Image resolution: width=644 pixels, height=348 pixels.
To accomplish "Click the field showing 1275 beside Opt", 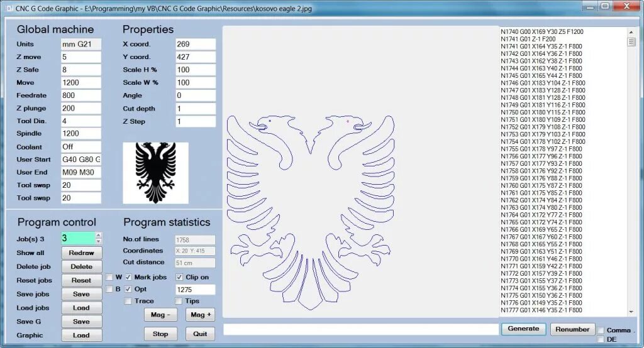I will click(196, 290).
